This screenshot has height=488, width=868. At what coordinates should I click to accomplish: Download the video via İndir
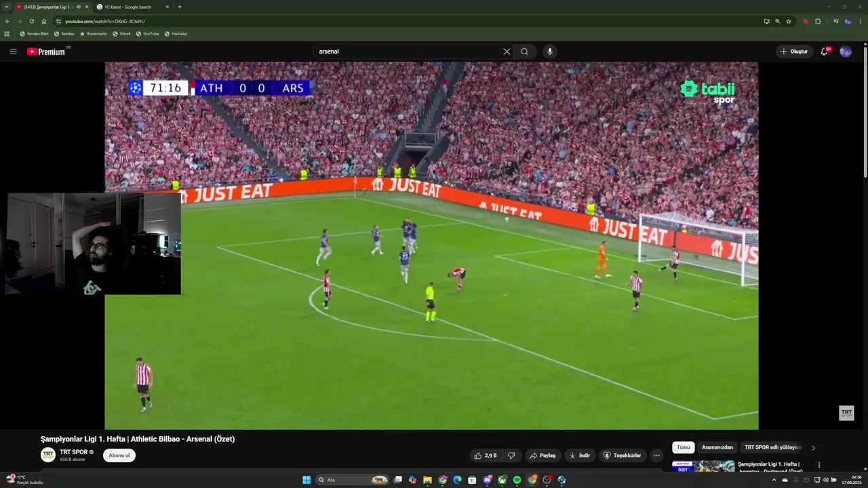[580, 455]
